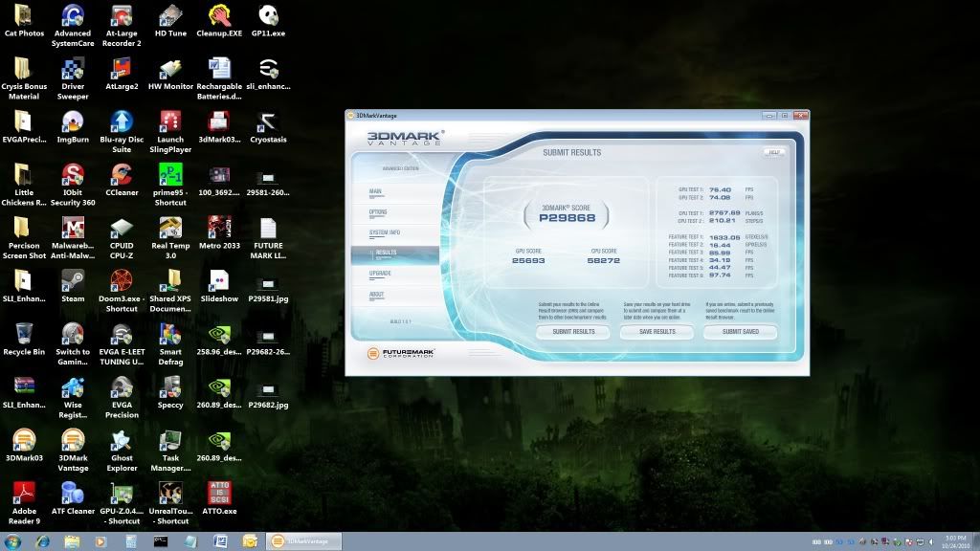The height and width of the screenshot is (551, 980).
Task: Open the Help button in 3DMark Vantage
Action: [x=773, y=152]
